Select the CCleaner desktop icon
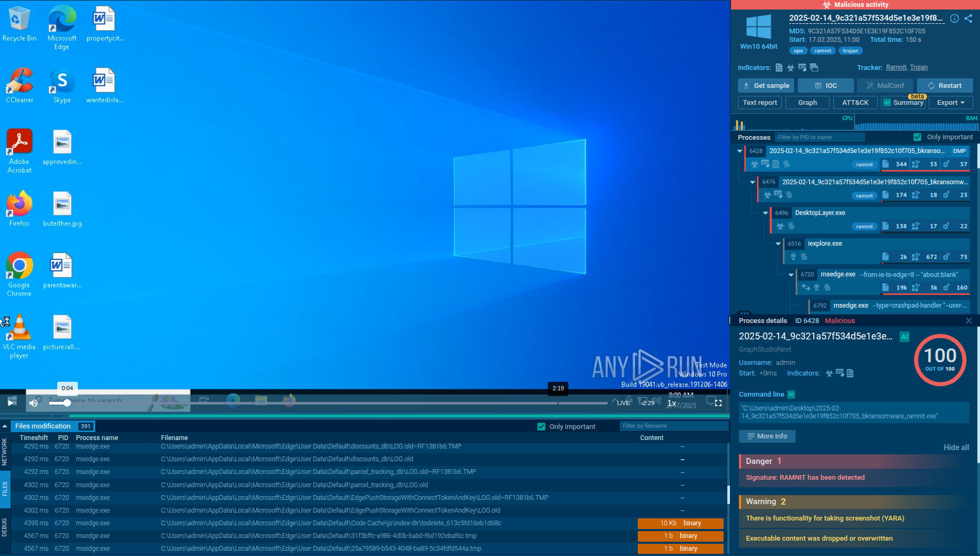The image size is (980, 556). pos(20,85)
